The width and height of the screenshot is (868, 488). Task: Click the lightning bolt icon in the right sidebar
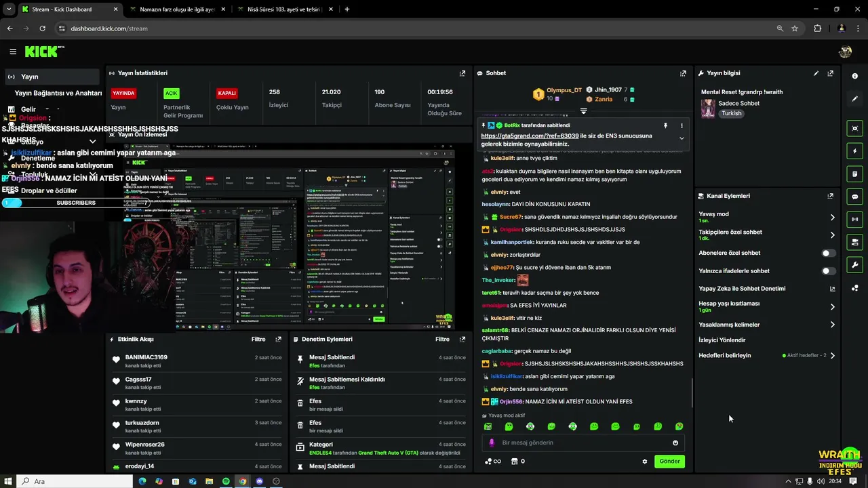pyautogui.click(x=854, y=151)
